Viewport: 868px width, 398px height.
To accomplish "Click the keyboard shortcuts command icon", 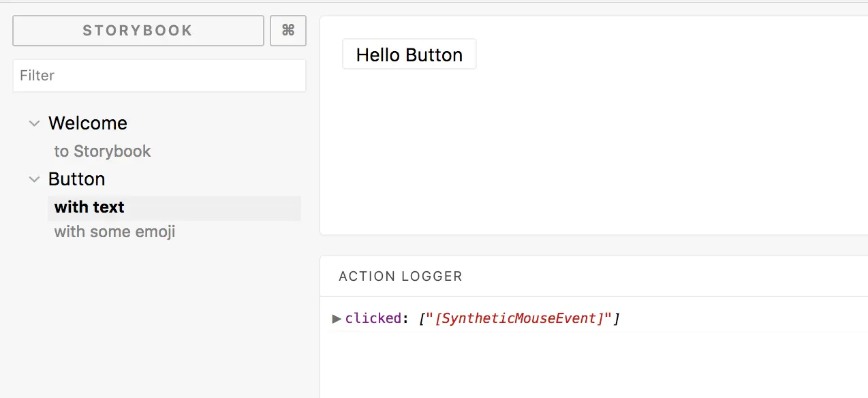I will [288, 31].
